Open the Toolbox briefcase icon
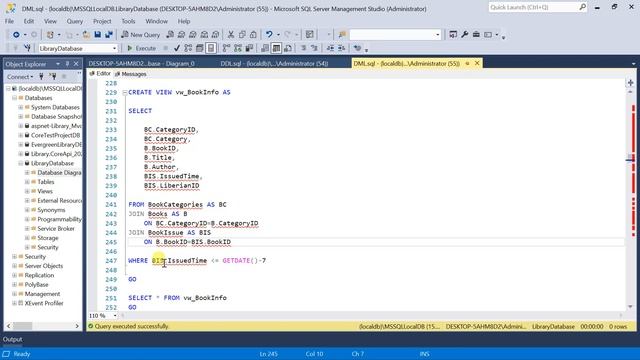The image size is (640, 360). (476, 35)
